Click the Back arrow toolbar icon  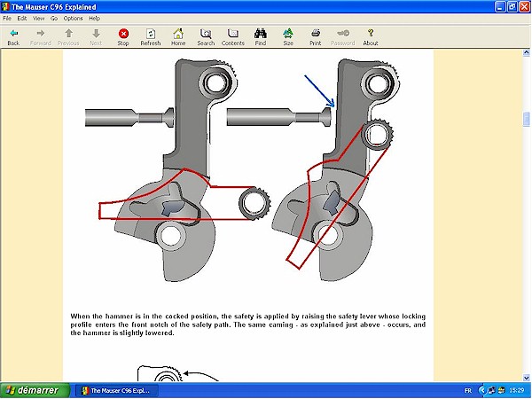[13, 33]
